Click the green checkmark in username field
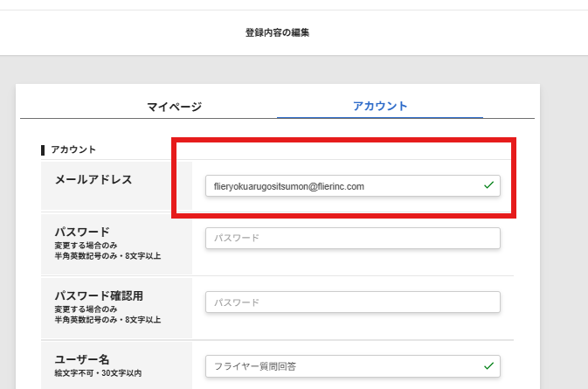 pyautogui.click(x=488, y=365)
